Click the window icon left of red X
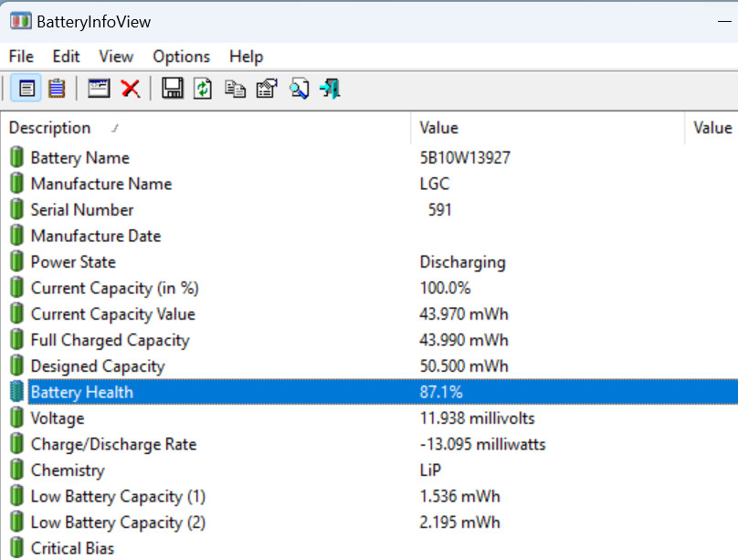 [x=99, y=89]
